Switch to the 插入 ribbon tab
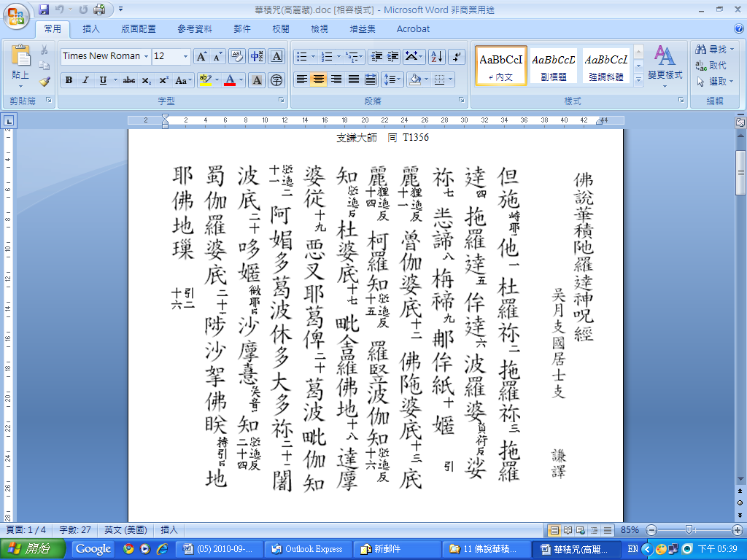Viewport: 747px width, 560px height. 91,29
